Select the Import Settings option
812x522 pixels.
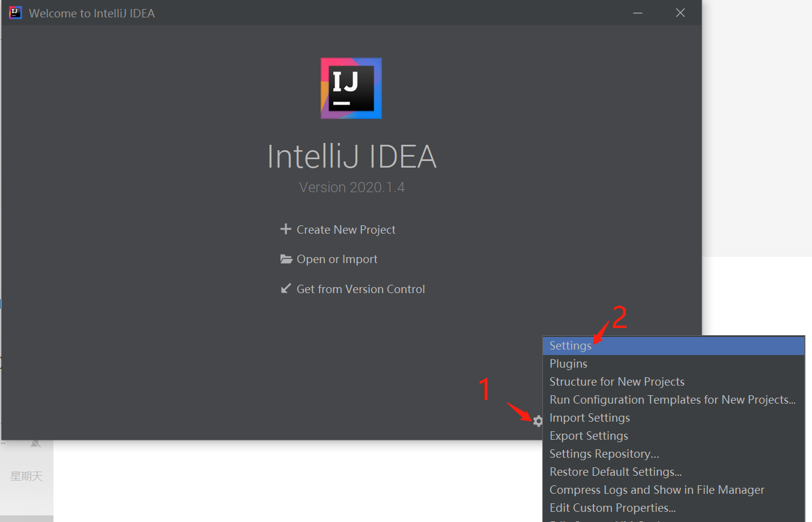click(x=589, y=417)
